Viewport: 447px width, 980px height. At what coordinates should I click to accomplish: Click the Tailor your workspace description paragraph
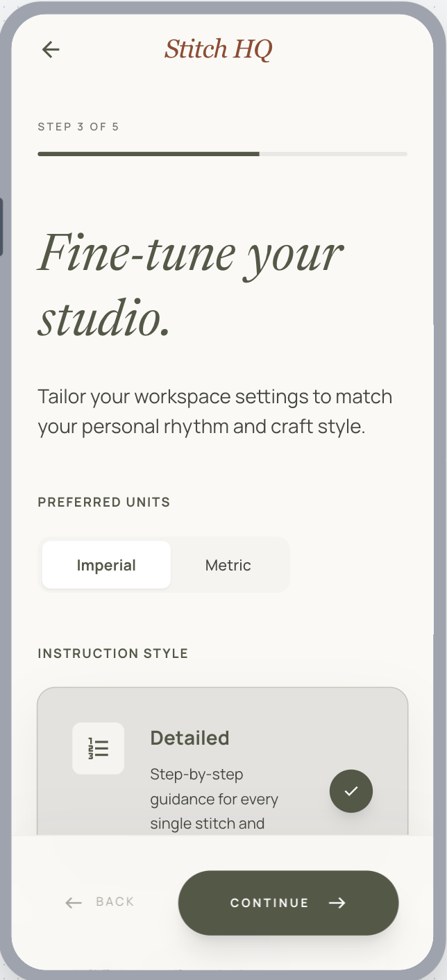[x=215, y=412]
